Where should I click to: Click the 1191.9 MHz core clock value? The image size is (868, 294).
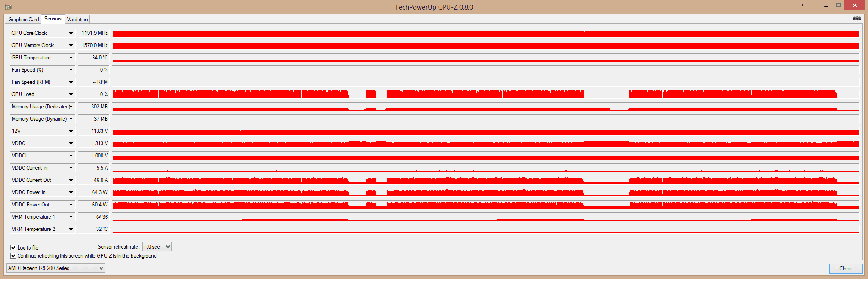tap(93, 33)
